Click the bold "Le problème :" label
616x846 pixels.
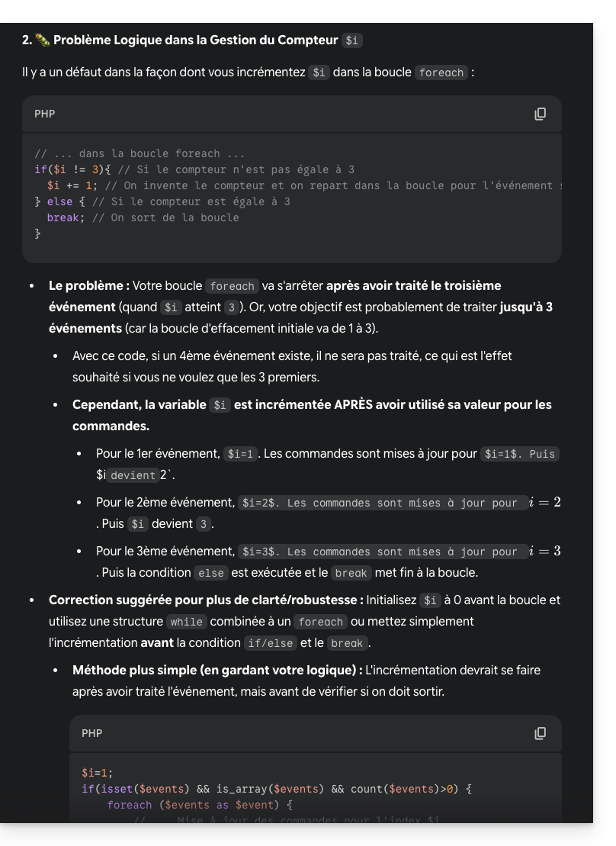88,285
